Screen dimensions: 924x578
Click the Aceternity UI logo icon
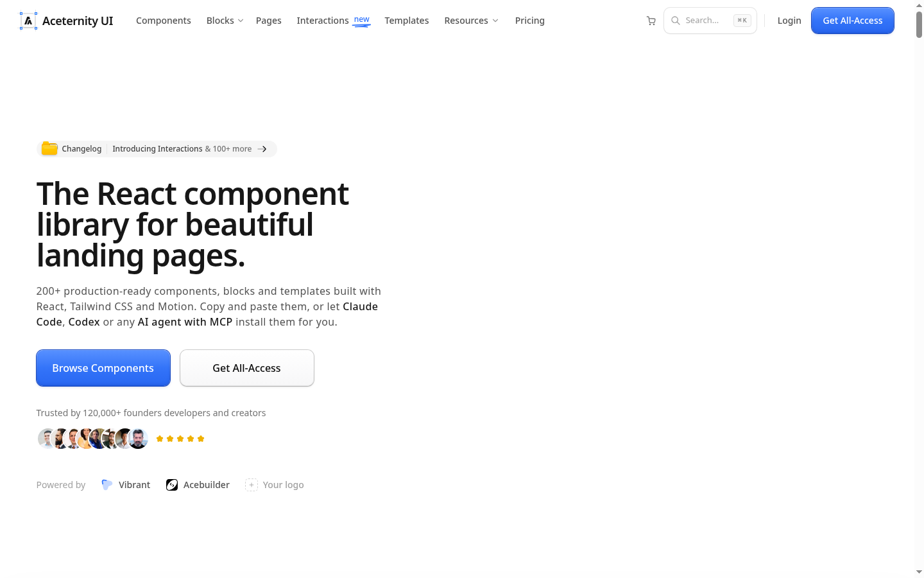click(x=28, y=21)
